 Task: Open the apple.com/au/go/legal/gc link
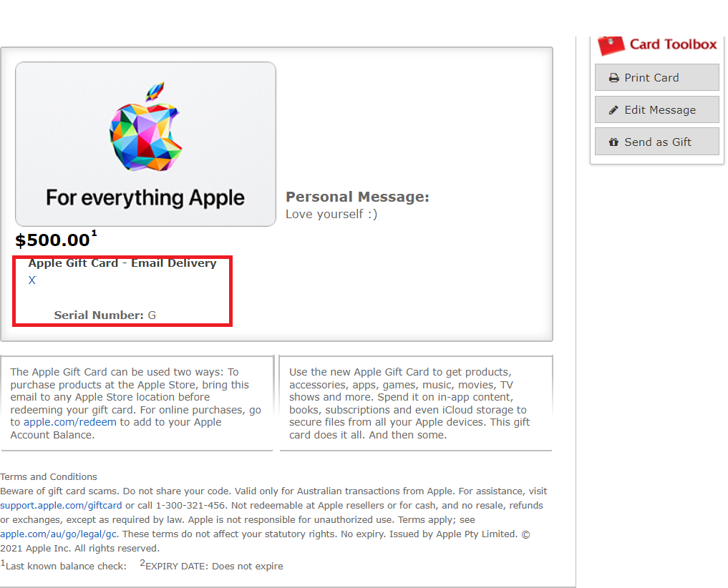pos(59,534)
